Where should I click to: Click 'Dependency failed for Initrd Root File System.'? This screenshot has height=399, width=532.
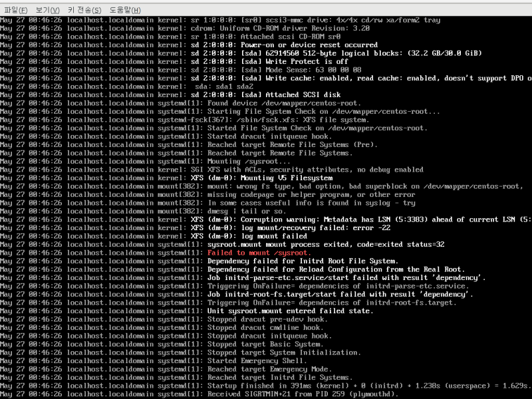(303, 261)
